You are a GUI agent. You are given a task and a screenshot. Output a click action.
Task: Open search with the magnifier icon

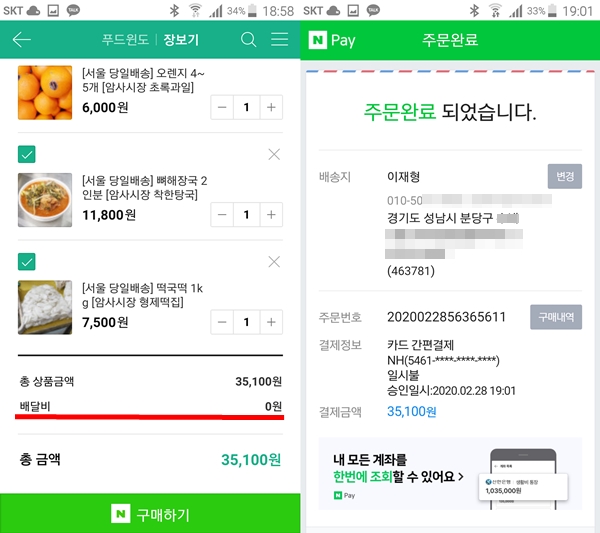click(249, 40)
